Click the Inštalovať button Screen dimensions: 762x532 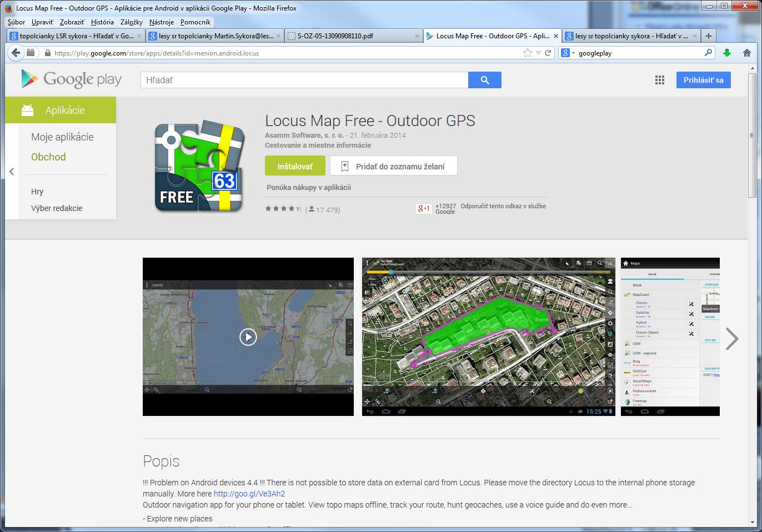point(295,166)
